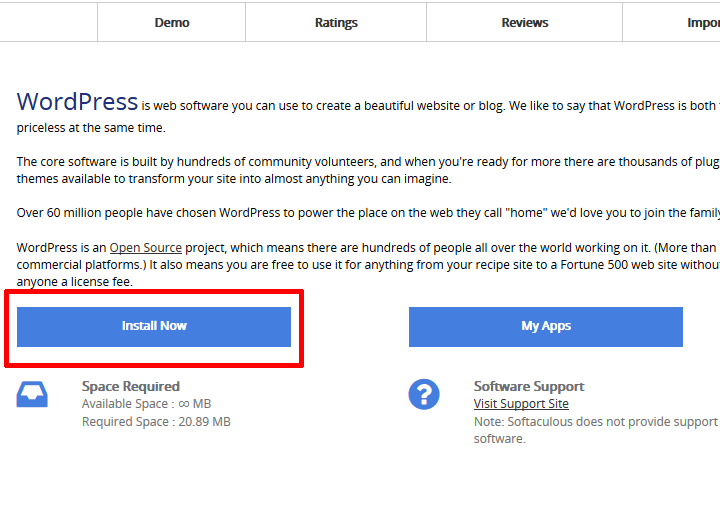This screenshot has height=505, width=720.
Task: Click the Required Space 20.89 MB text
Action: click(156, 422)
